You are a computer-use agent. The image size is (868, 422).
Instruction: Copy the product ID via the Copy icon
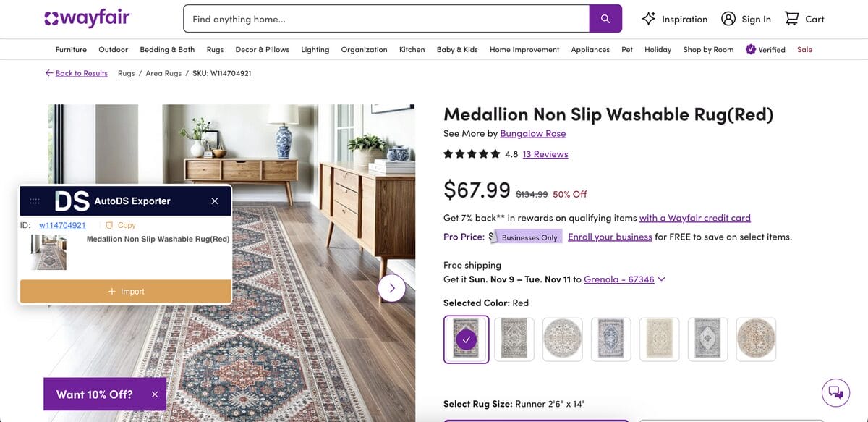click(x=111, y=224)
